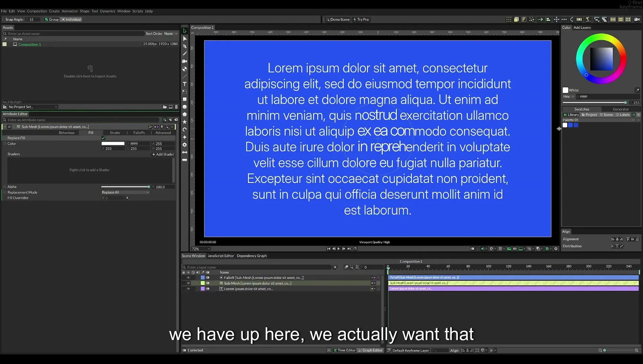This screenshot has width=643, height=364.
Task: Hide the Falloff Sub-Mesh layer
Action: pyautogui.click(x=188, y=278)
